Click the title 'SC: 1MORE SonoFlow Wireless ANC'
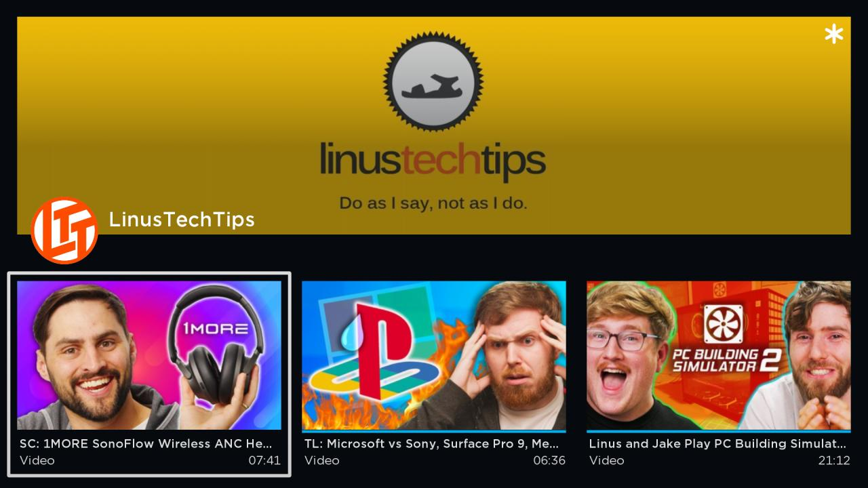Screen dimensions: 868x488 tap(146, 444)
